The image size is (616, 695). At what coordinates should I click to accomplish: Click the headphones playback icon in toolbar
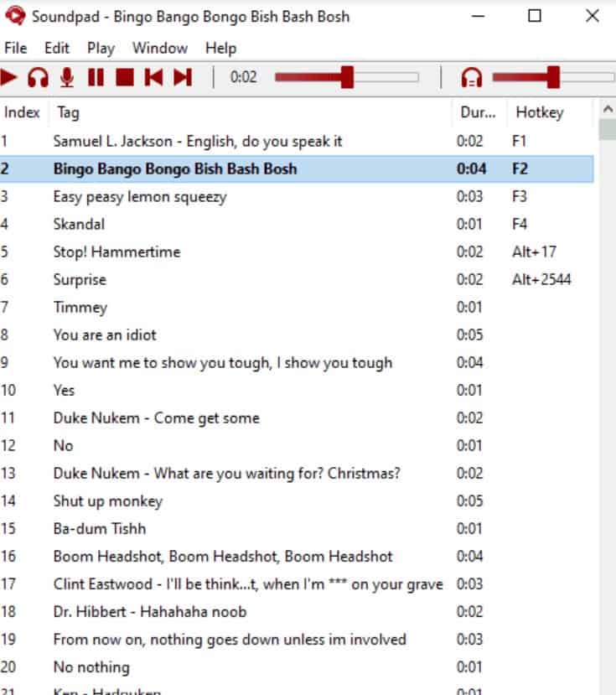point(38,78)
